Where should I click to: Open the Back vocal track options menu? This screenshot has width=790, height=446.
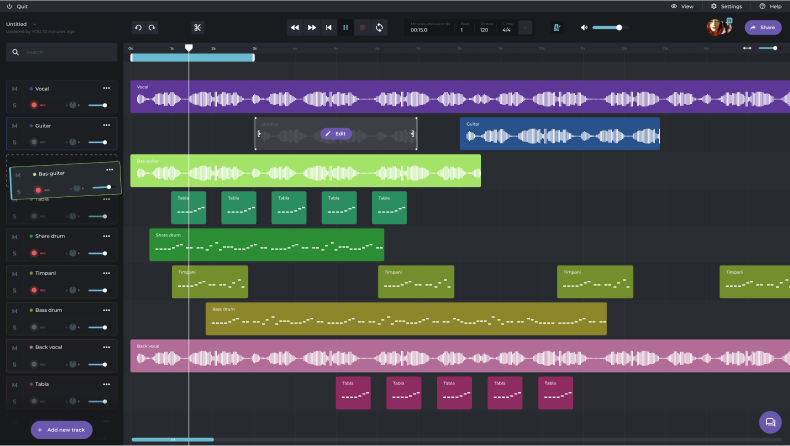click(x=106, y=347)
